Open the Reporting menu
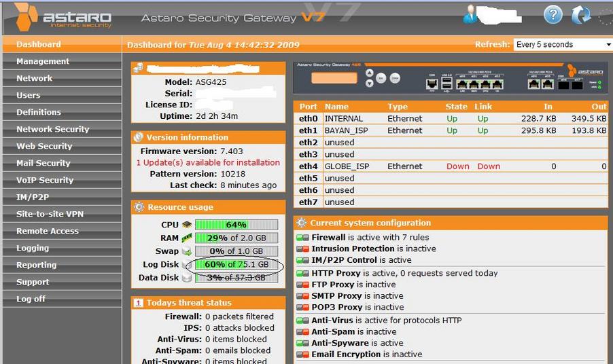The width and height of the screenshot is (613, 364). click(62, 265)
